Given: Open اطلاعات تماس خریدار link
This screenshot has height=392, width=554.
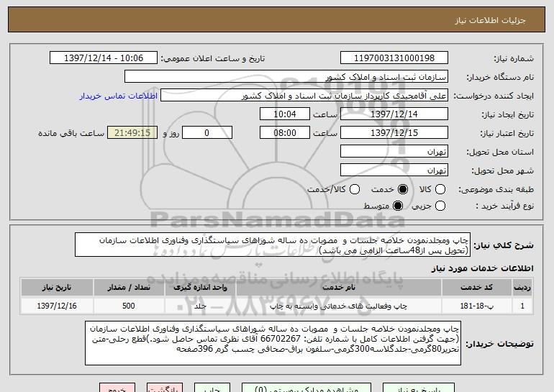Looking at the screenshot, I should coord(119,96).
